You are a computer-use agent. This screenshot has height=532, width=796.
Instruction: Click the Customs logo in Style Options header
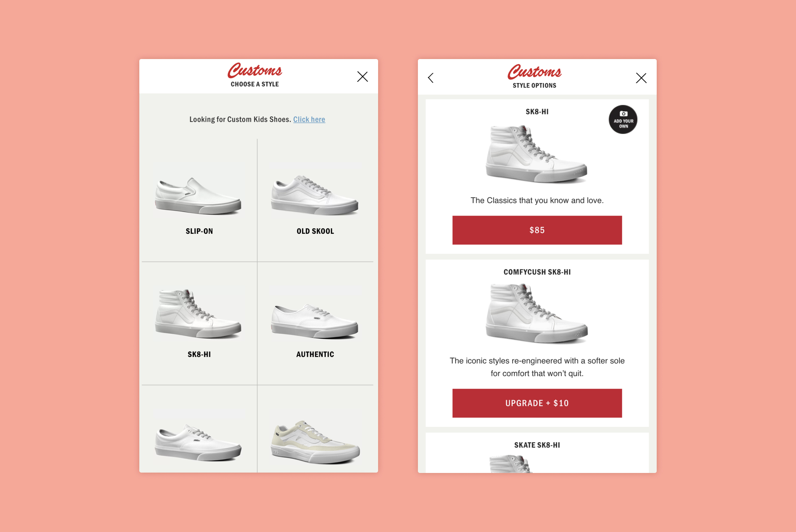(534, 72)
